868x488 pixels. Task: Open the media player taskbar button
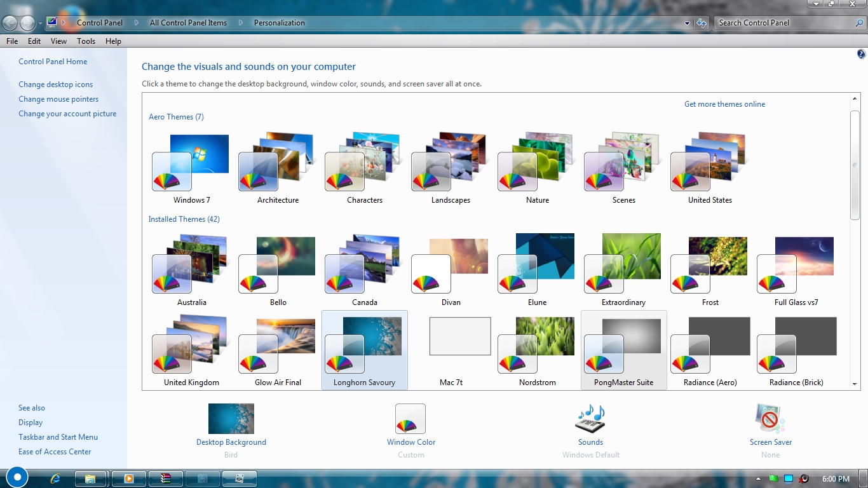coord(129,478)
